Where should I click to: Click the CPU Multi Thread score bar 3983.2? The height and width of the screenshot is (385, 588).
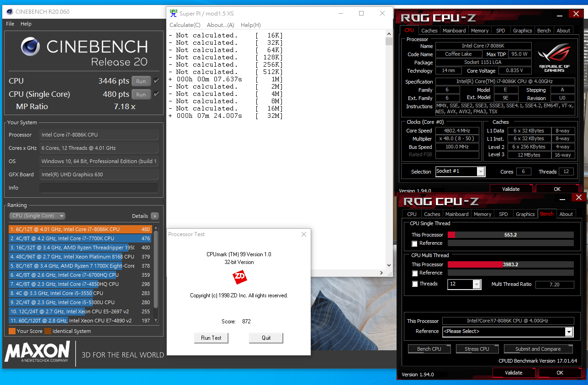tap(510, 264)
